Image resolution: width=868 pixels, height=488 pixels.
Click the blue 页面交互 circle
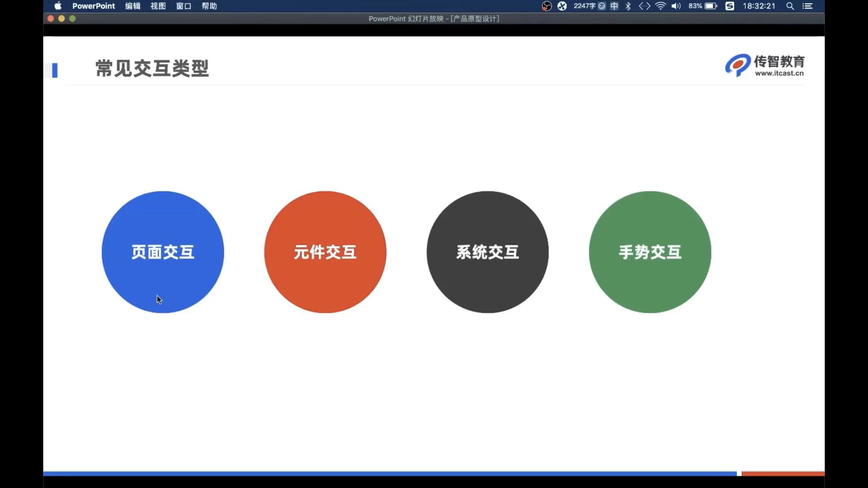(x=163, y=252)
